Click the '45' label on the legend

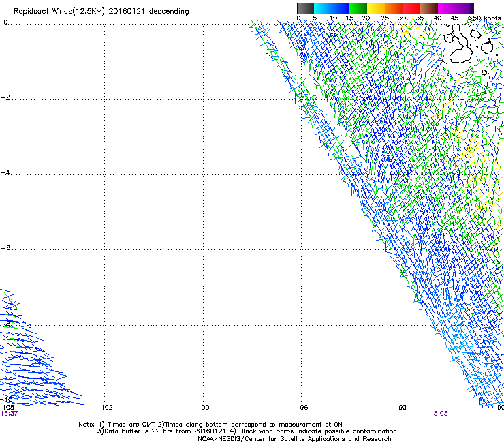pyautogui.click(x=454, y=18)
